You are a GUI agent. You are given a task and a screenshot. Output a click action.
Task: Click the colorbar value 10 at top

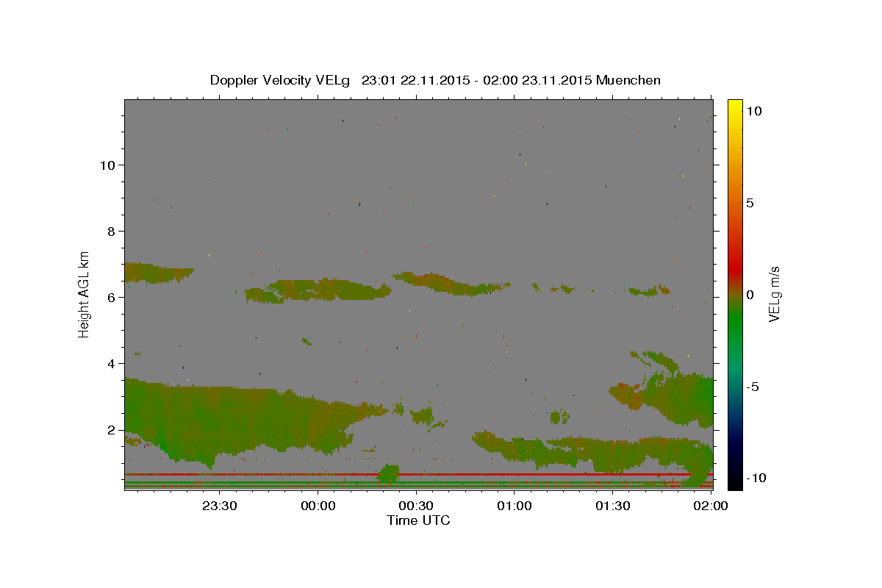click(x=753, y=110)
